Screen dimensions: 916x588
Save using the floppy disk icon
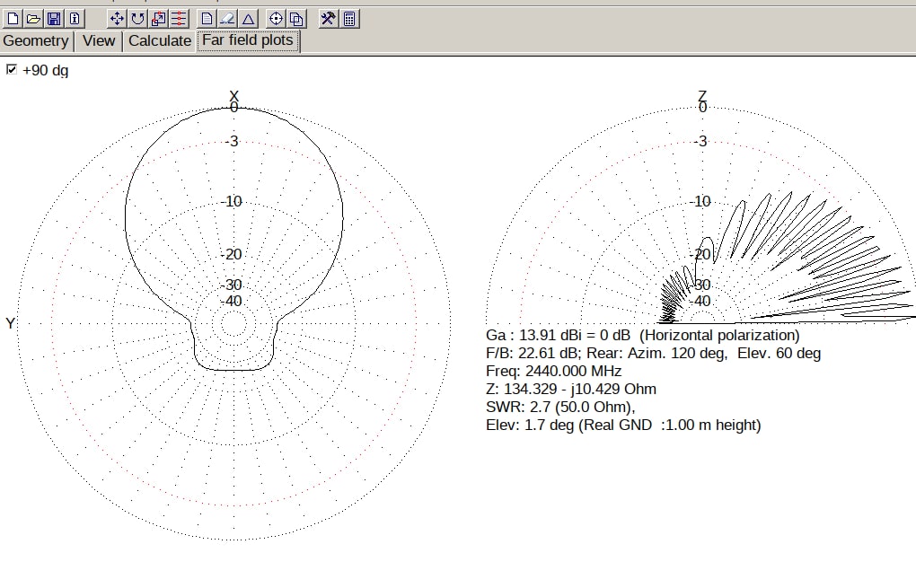tap(54, 19)
